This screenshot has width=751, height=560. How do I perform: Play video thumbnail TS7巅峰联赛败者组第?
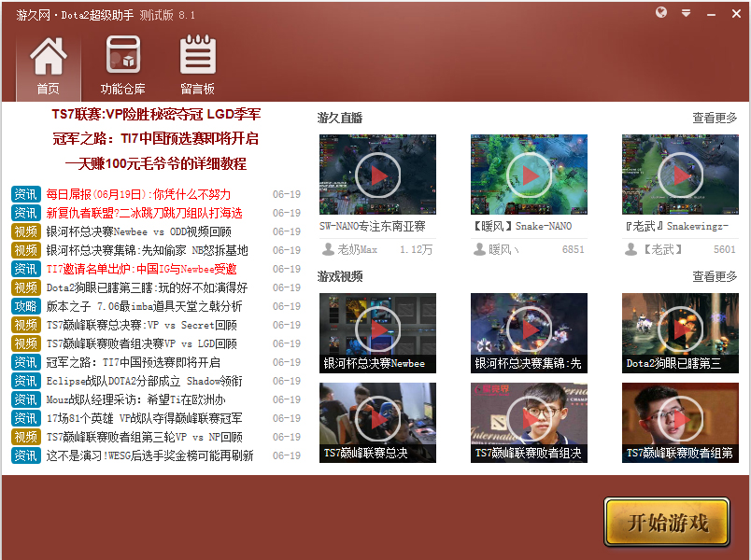click(680, 423)
